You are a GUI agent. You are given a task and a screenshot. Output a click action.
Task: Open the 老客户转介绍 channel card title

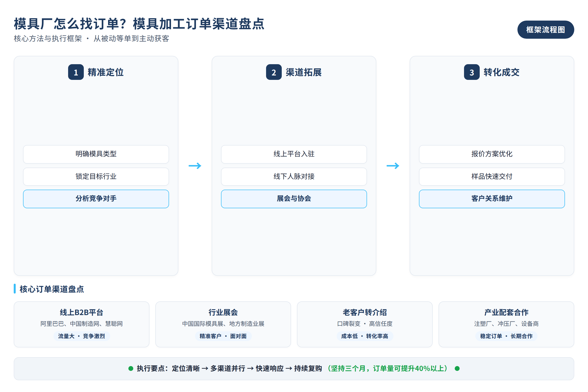coord(365,312)
